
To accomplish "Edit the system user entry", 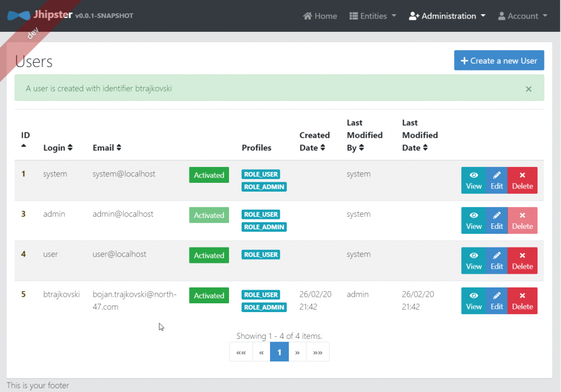I will coord(496,180).
